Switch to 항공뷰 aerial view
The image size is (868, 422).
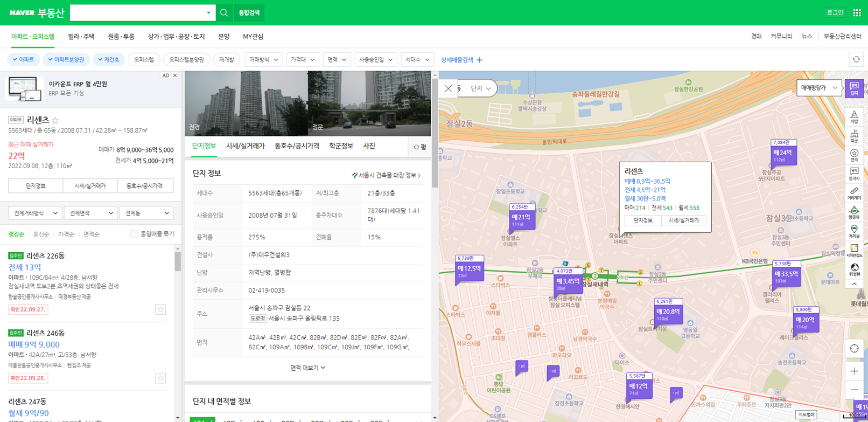point(854,212)
